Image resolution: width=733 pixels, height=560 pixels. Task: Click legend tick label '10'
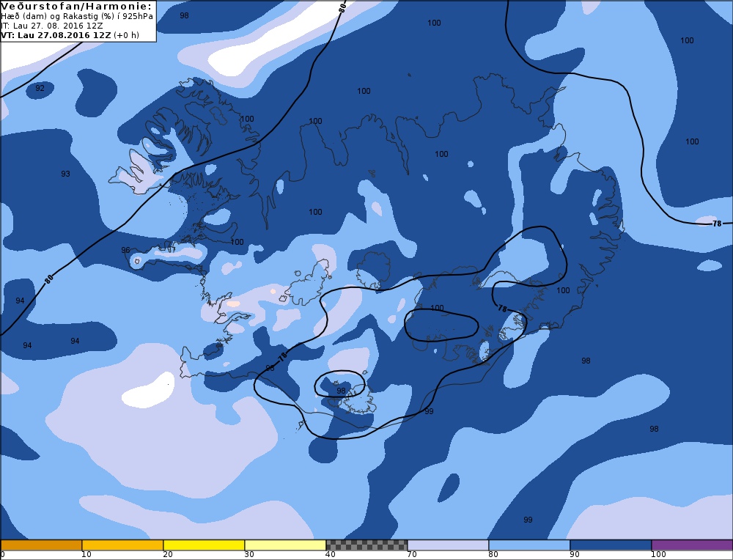(x=86, y=555)
